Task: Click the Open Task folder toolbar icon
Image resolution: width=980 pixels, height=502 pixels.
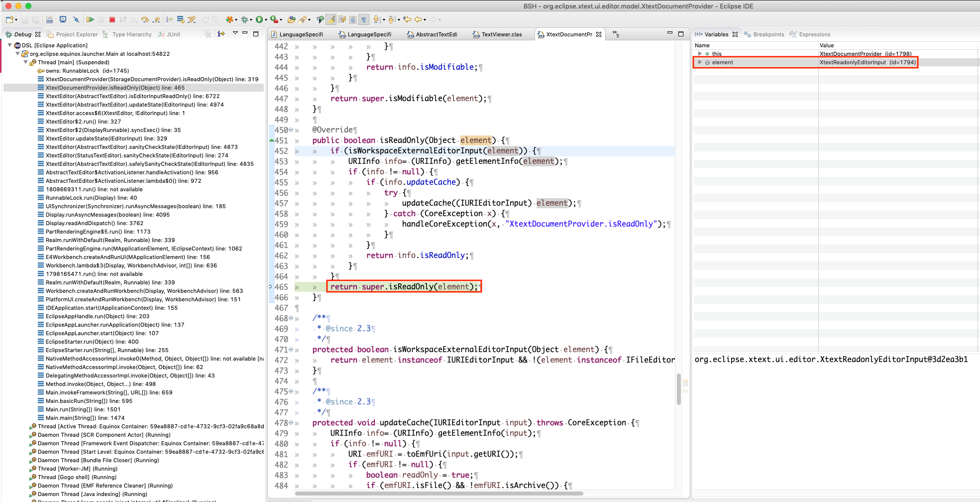Action: pyautogui.click(x=292, y=20)
